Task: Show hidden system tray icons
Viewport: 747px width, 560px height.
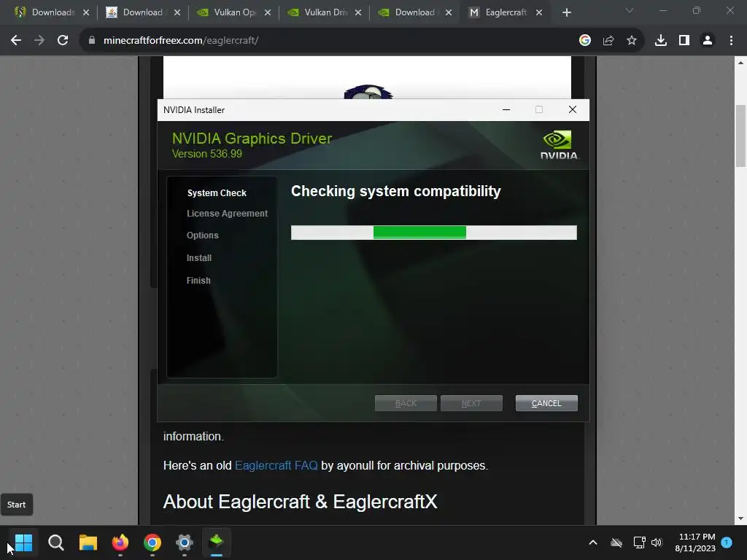Action: (593, 542)
